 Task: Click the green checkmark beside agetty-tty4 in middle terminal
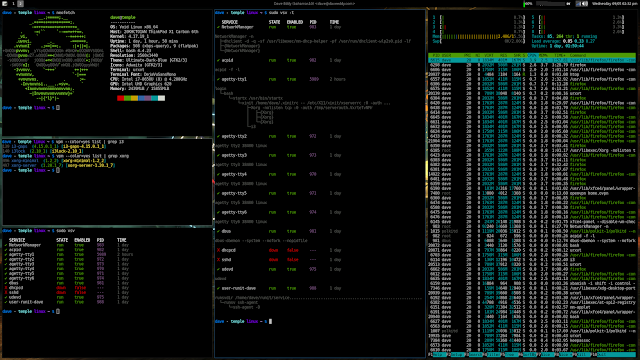click(219, 174)
